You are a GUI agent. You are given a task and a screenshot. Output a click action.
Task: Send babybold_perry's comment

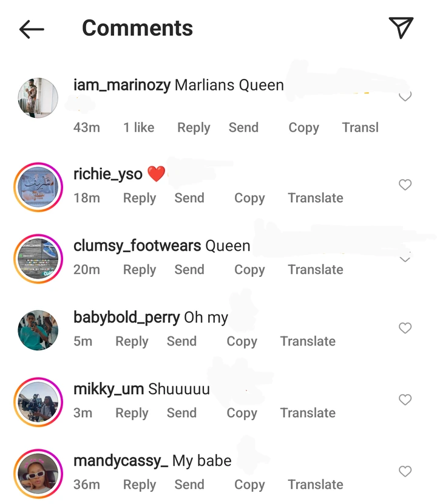click(x=181, y=341)
